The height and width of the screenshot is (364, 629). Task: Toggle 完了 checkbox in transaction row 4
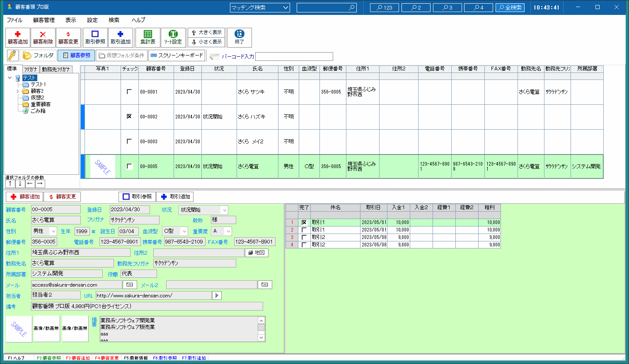(304, 245)
